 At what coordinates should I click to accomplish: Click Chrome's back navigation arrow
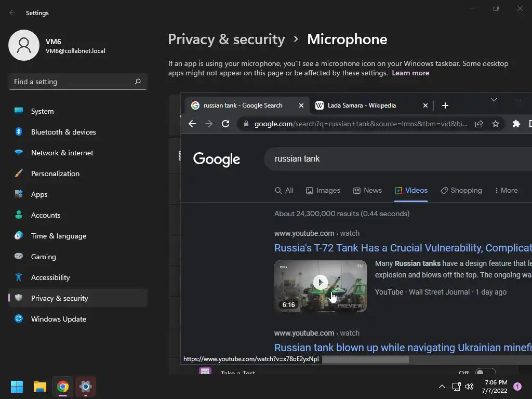point(192,124)
